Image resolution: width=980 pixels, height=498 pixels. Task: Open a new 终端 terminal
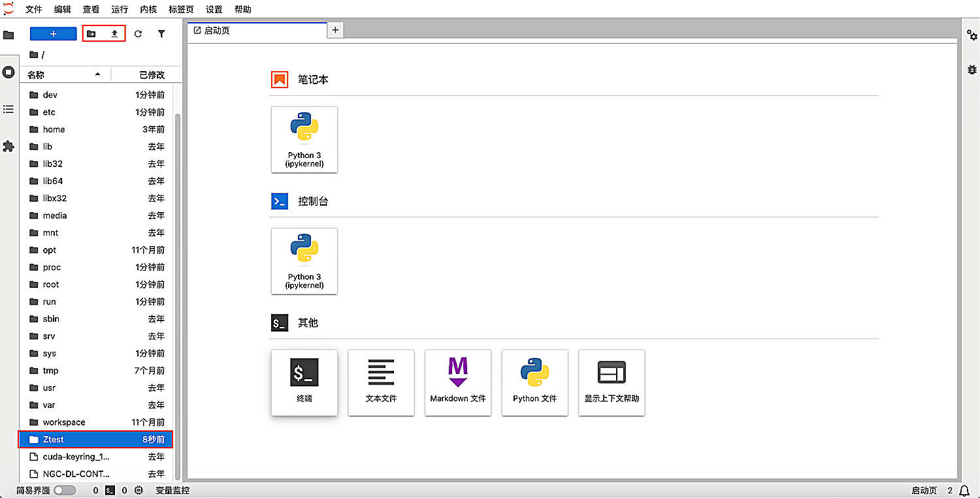[304, 382]
